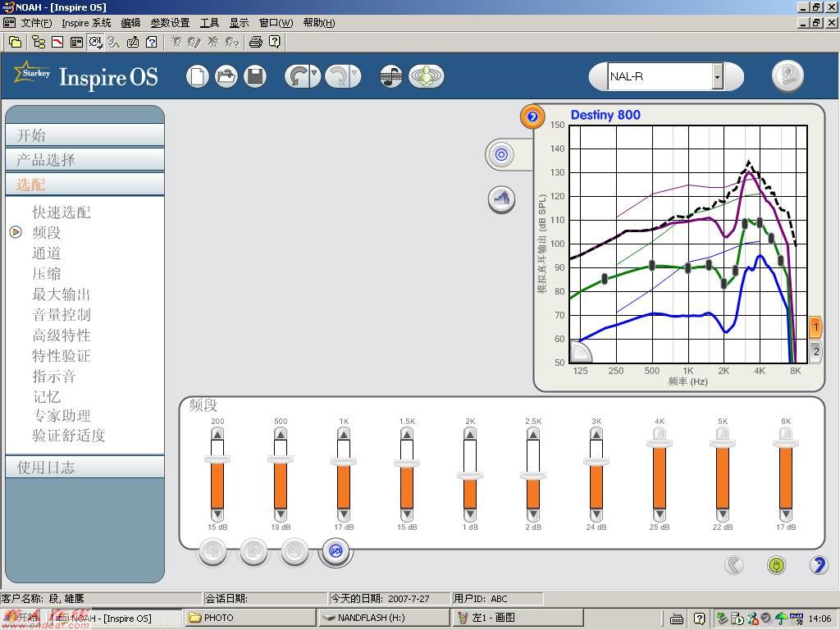Open the 编辑 menu
The width and height of the screenshot is (840, 630).
pyautogui.click(x=130, y=23)
